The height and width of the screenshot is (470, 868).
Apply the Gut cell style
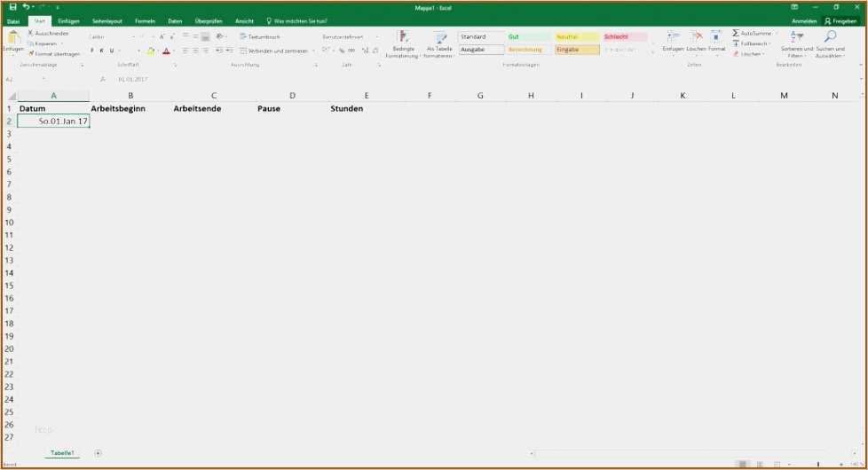coord(529,36)
